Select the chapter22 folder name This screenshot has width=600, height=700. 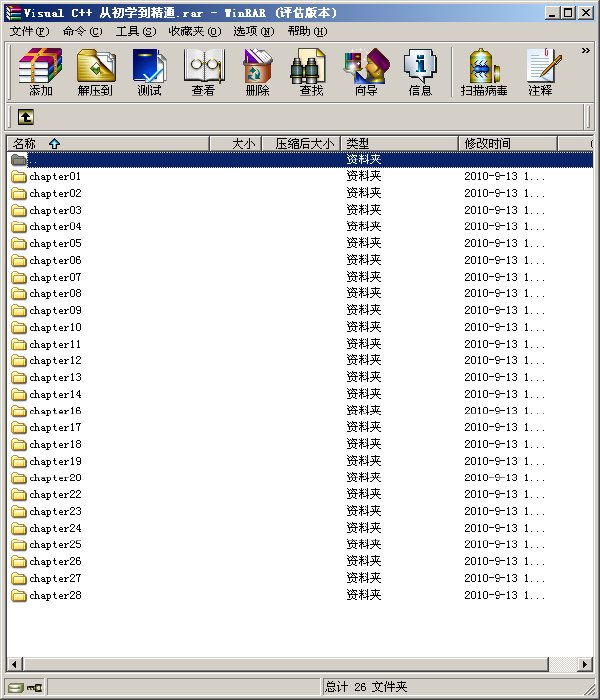[55, 495]
